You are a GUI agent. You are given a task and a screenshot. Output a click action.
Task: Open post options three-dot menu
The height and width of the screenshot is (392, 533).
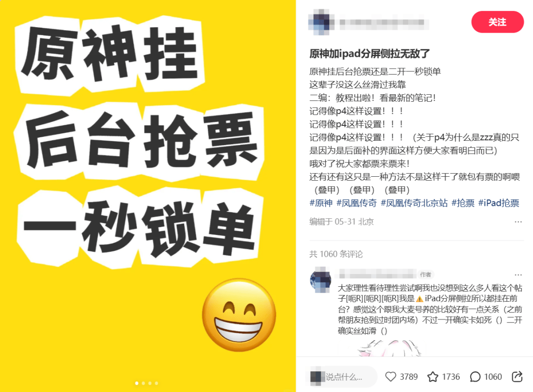point(518,222)
